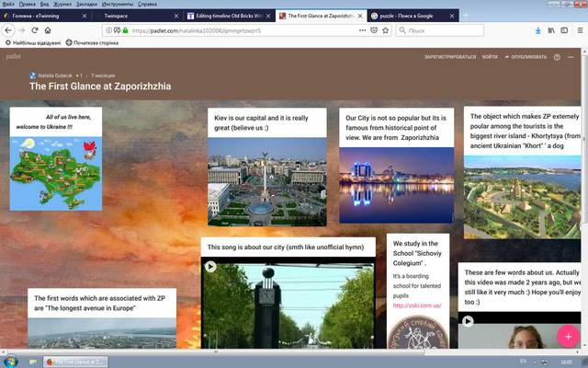Viewport: 588px width, 368px height.
Task: Open the Firefox hamburger menu
Action: 580,30
